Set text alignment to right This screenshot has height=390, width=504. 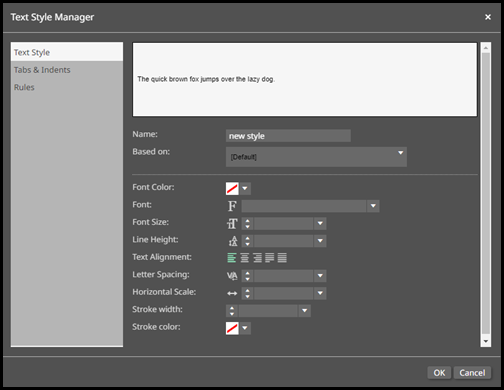257,258
